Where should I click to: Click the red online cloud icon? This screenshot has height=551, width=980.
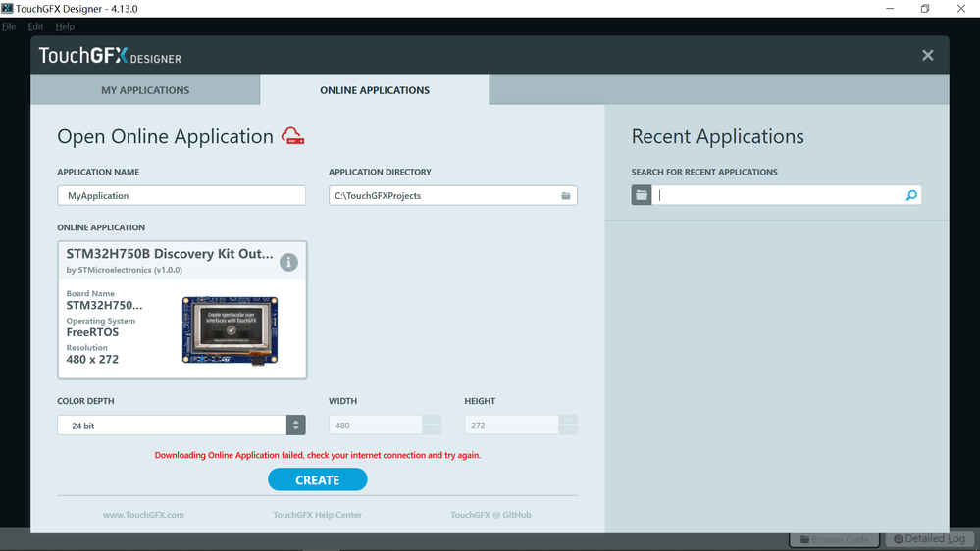(x=292, y=136)
